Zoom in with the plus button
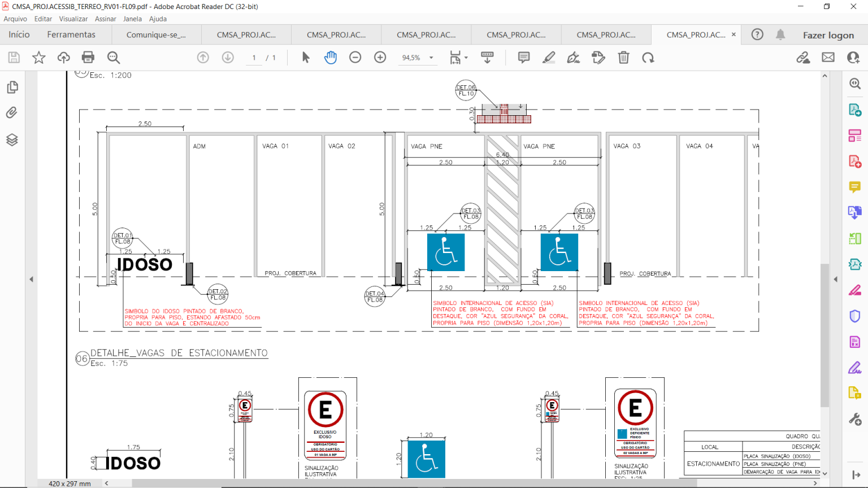The width and height of the screenshot is (868, 488). tap(380, 58)
